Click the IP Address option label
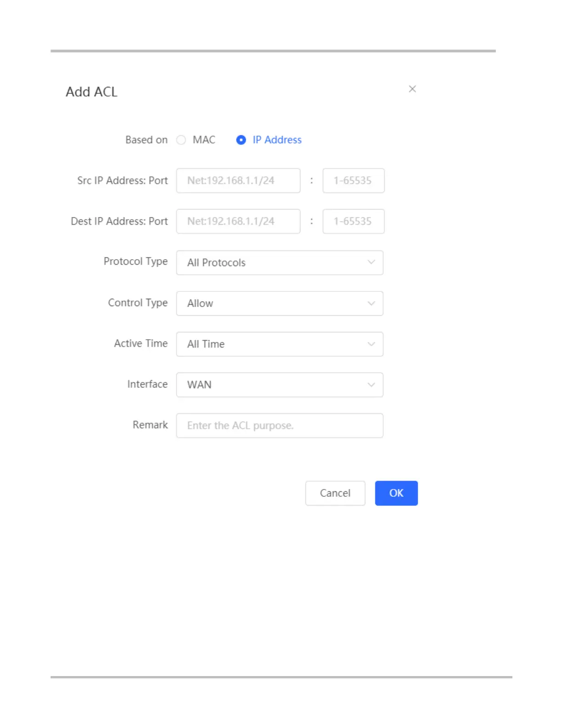 (277, 140)
